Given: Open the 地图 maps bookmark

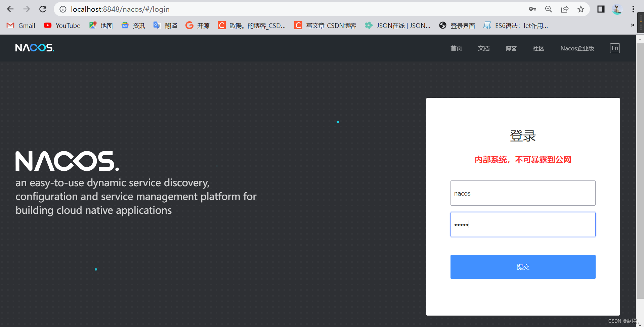Looking at the screenshot, I should tap(101, 26).
